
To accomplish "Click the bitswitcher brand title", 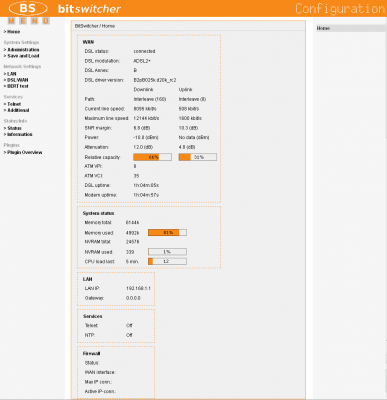I will click(x=89, y=9).
